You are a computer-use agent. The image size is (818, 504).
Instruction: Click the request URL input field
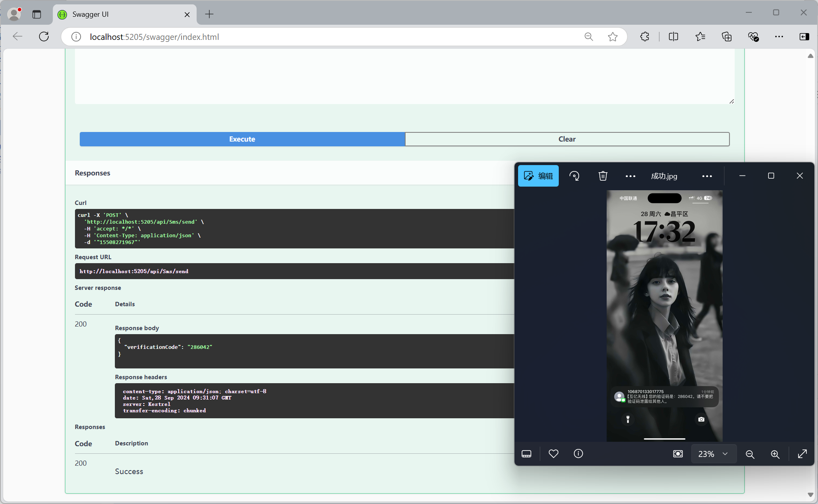coord(292,271)
